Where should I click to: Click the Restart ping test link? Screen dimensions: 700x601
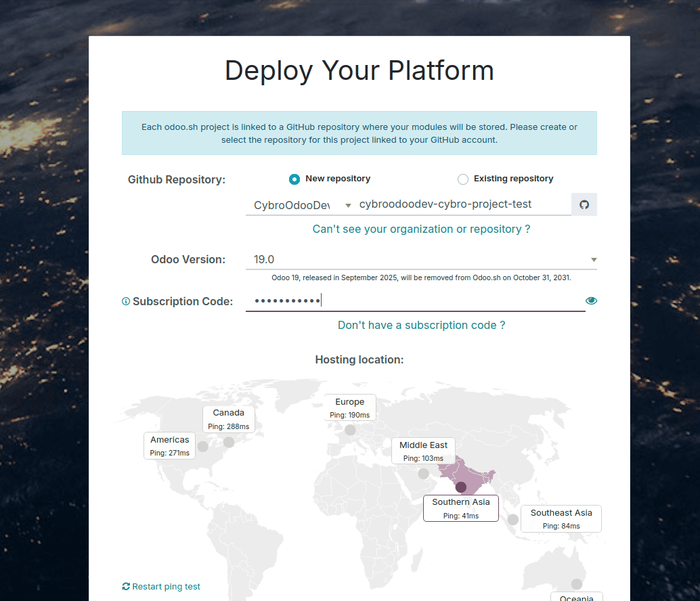(x=161, y=586)
